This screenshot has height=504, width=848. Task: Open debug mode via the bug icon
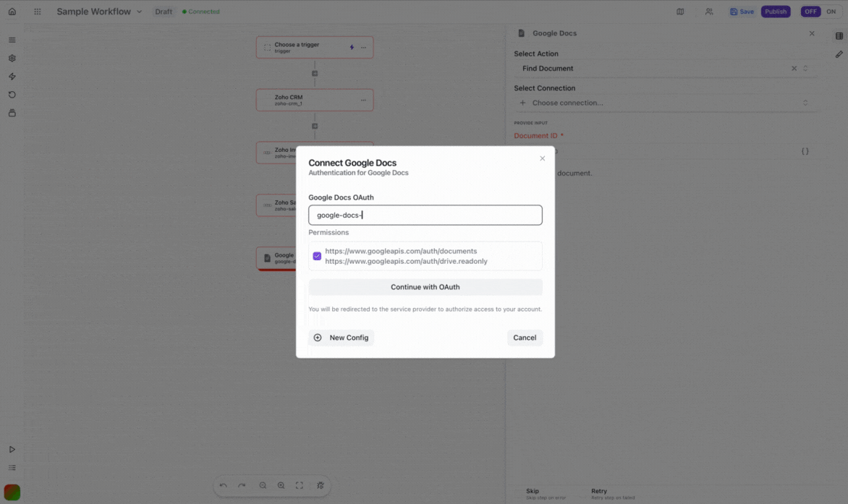(x=321, y=485)
